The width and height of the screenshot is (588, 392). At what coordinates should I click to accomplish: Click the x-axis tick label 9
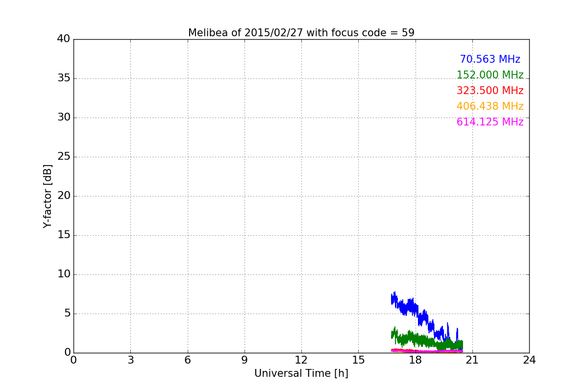coord(245,360)
